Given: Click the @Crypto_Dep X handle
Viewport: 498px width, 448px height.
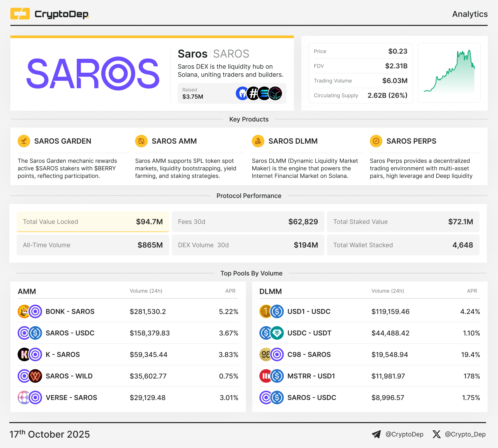Looking at the screenshot, I should tap(465, 434).
